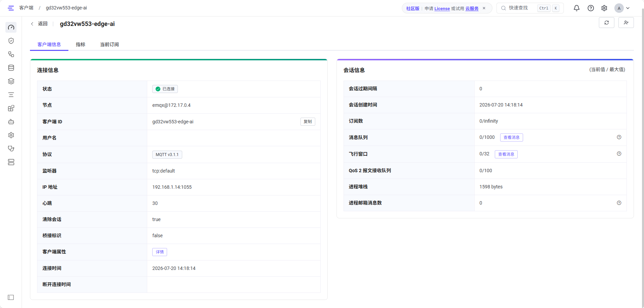
Task: Show help tooltip for 消息队列 row
Action: click(x=619, y=137)
